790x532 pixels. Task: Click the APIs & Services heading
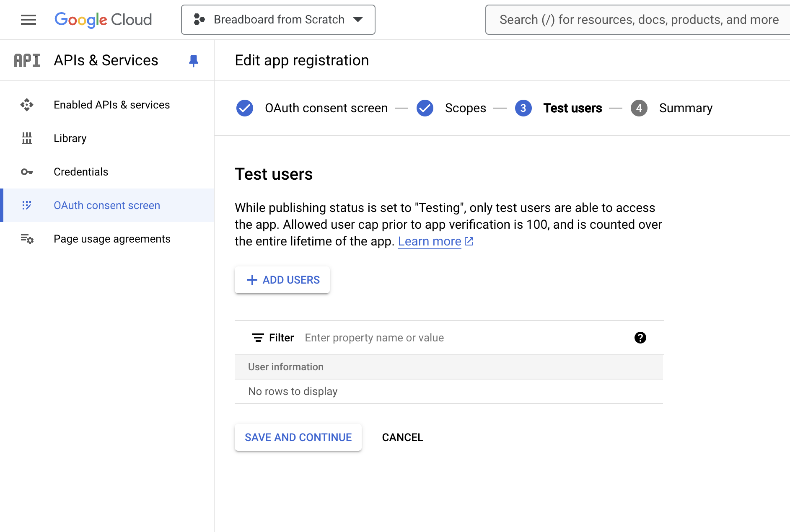point(106,60)
